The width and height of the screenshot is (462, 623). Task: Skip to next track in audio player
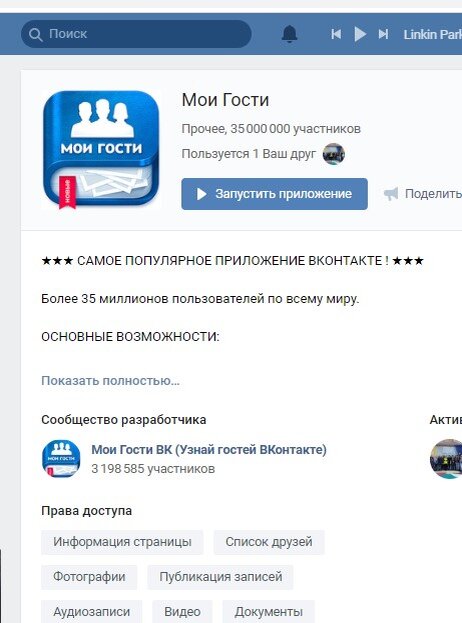click(383, 34)
